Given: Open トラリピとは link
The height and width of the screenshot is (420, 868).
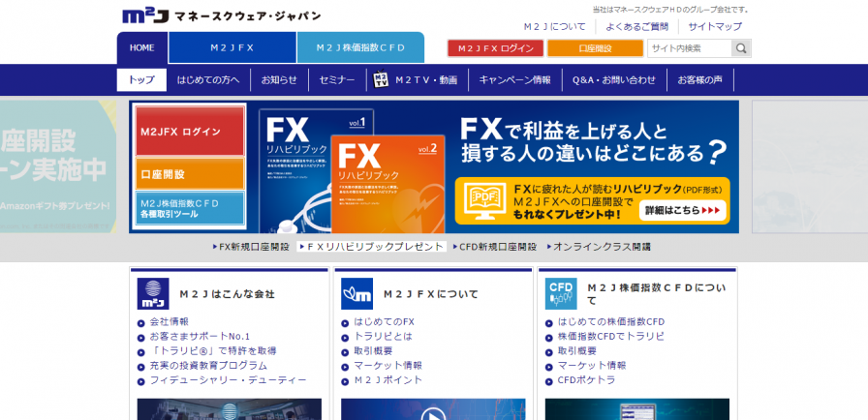Looking at the screenshot, I should pos(383,337).
